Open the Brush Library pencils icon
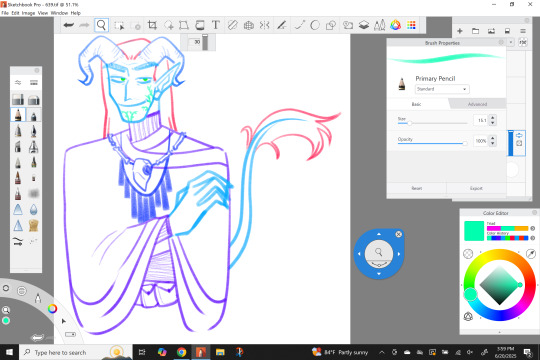The height and width of the screenshot is (360, 540). [380, 25]
